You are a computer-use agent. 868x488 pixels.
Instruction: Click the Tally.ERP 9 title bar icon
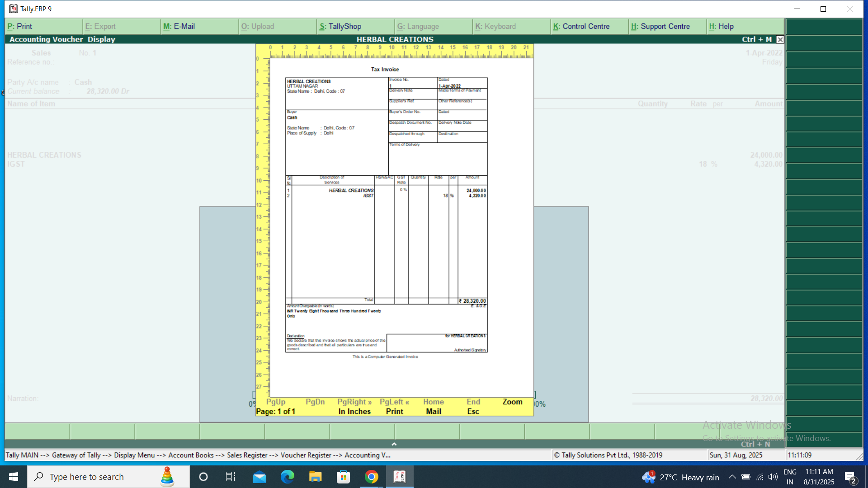pyautogui.click(x=14, y=9)
